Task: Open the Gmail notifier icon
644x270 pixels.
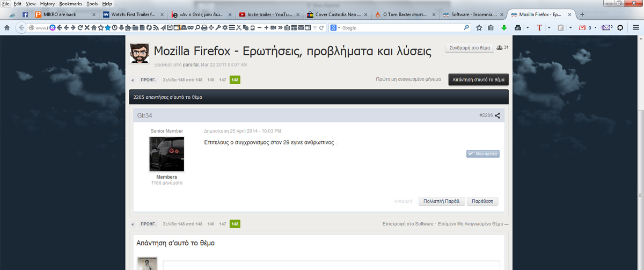Action: [x=582, y=27]
